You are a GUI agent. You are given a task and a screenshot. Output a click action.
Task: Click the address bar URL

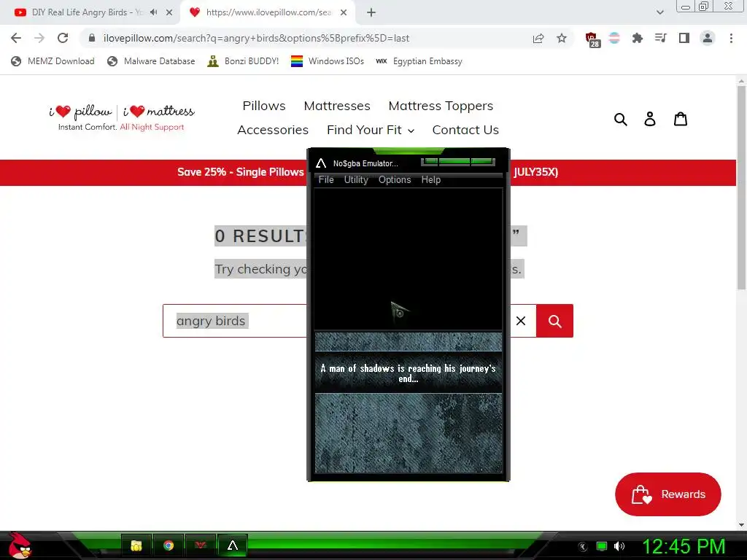click(x=256, y=38)
